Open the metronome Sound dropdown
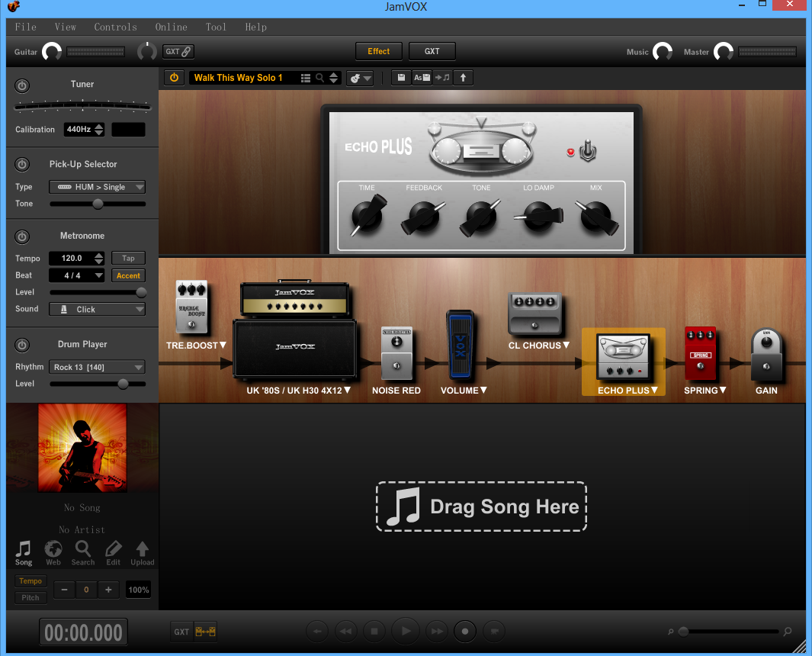Image resolution: width=812 pixels, height=656 pixels. tap(98, 310)
